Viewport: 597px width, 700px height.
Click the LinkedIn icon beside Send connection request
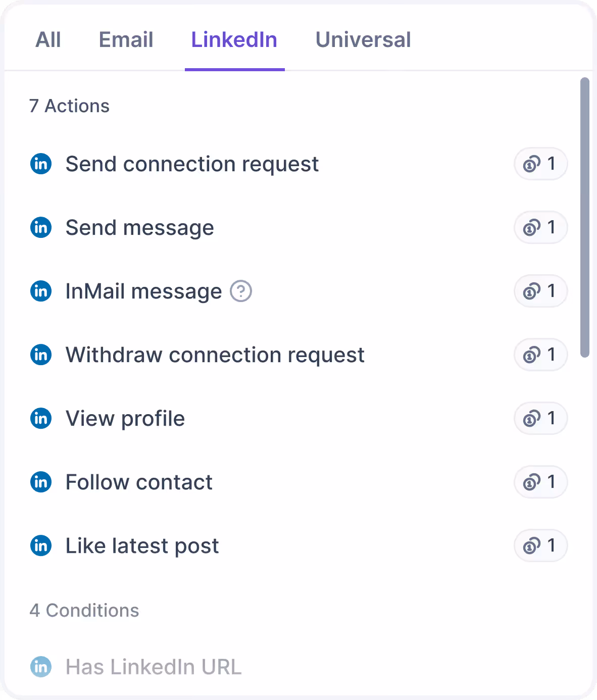point(41,164)
